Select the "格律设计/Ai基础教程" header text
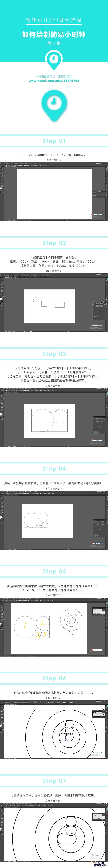Screen dimensions: 108x868 [x=54, y=20]
